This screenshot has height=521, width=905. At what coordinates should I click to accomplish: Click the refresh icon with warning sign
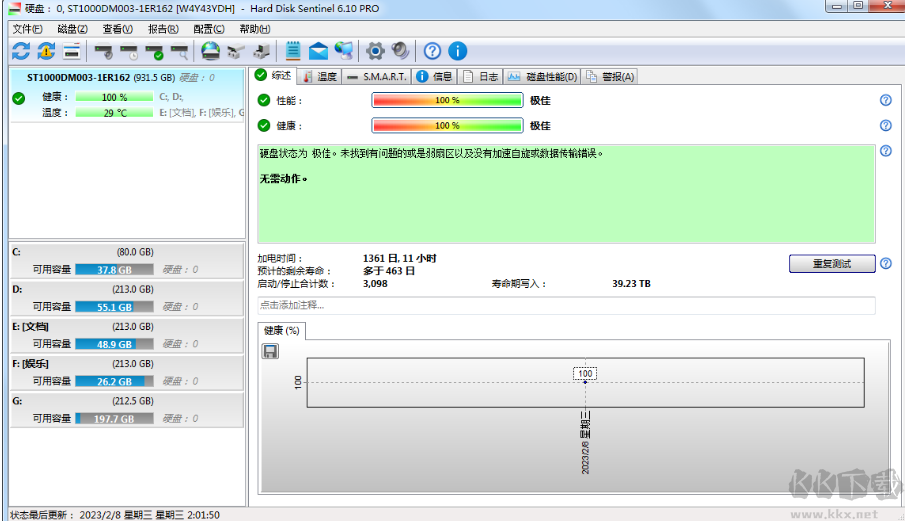pos(46,51)
